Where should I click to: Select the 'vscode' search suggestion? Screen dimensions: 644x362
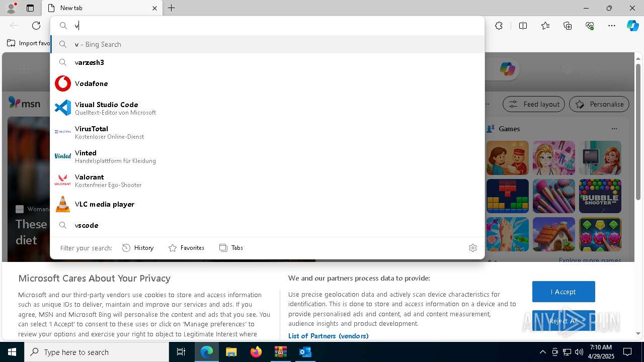point(267,225)
